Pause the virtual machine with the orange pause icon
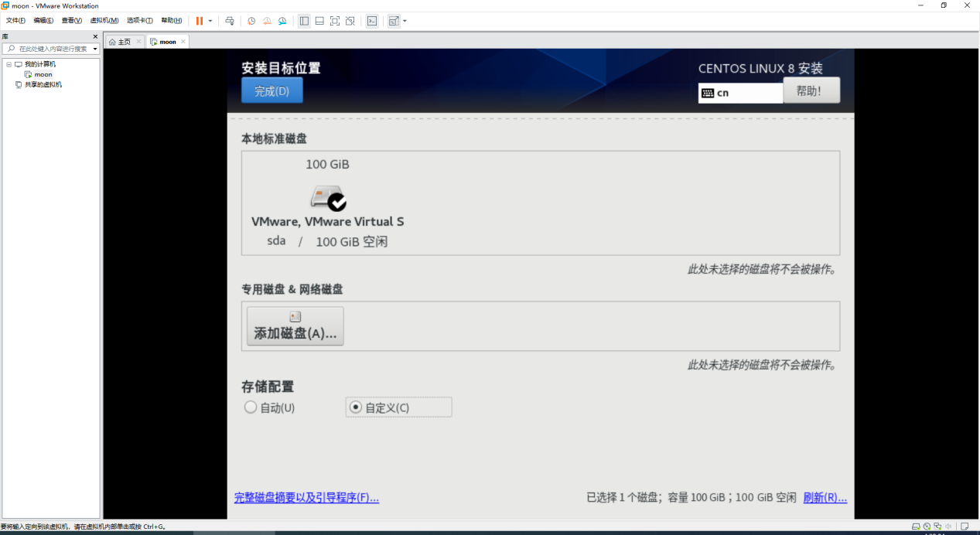 pos(200,21)
